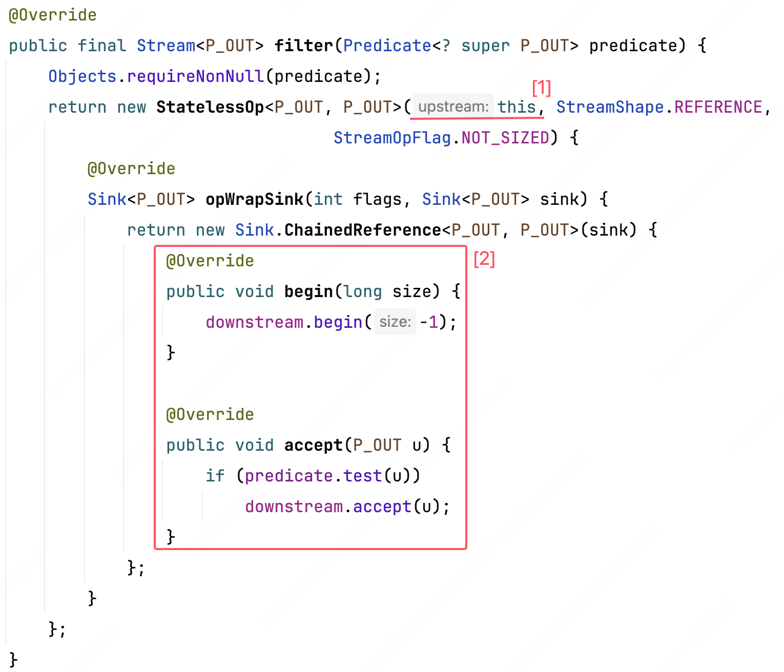Select the REFERENCE enum constant

pos(718,107)
